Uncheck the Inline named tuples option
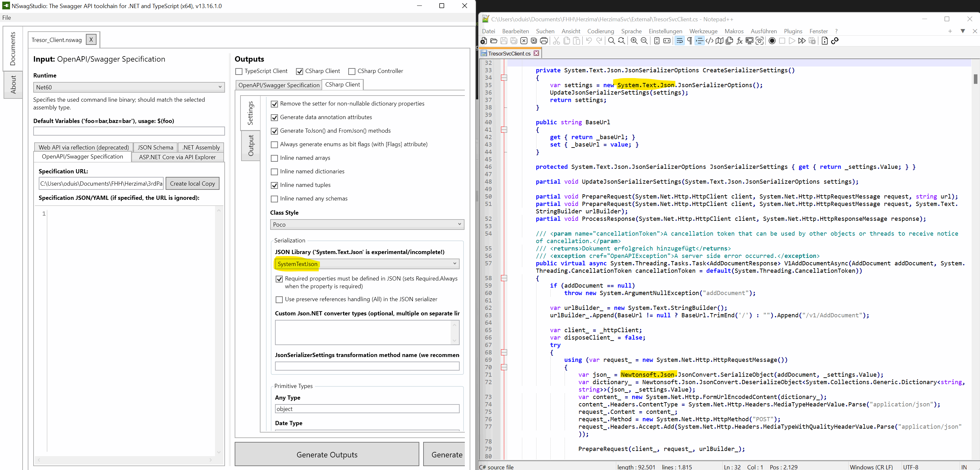Image resolution: width=980 pixels, height=470 pixels. point(275,185)
